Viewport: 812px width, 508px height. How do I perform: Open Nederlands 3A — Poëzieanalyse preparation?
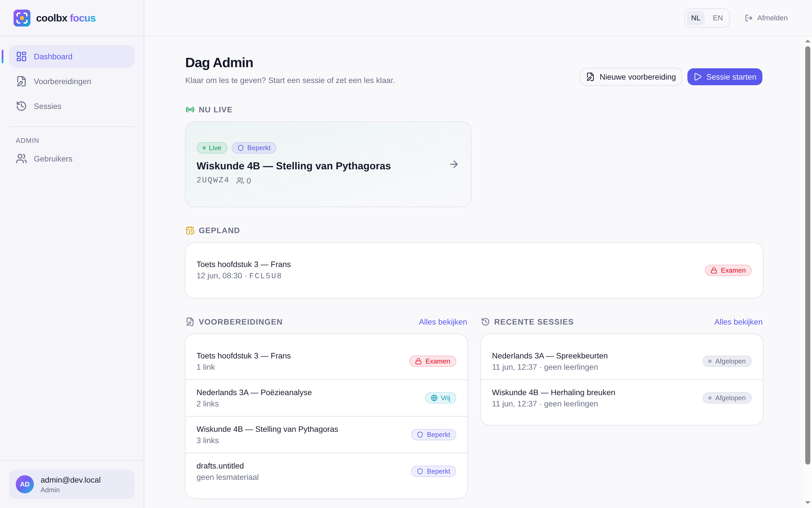326,398
